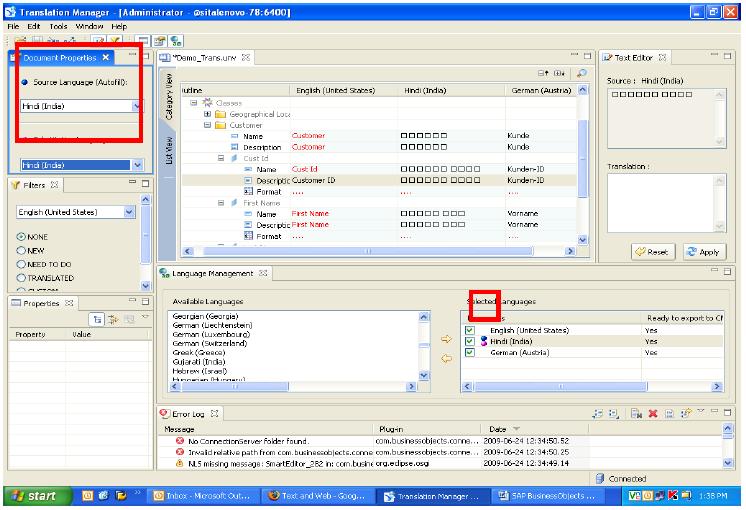
Task: Expand the Geographical Location tree node
Action: pos(207,114)
